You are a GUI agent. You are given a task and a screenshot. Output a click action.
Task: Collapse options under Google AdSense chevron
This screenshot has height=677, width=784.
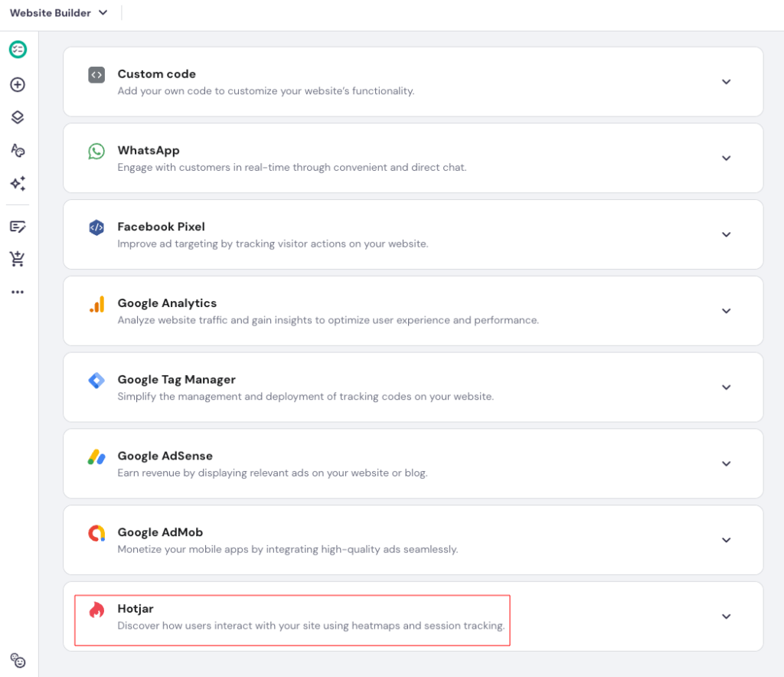pos(726,463)
